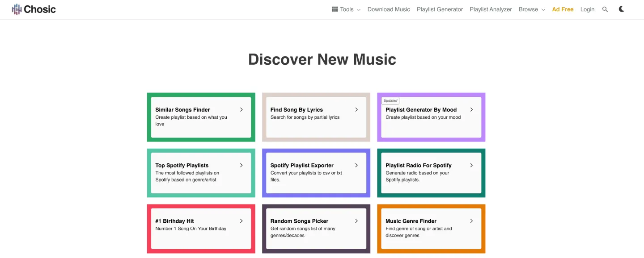This screenshot has width=644, height=258.
Task: Click the Chosic brand name
Action: click(40, 9)
